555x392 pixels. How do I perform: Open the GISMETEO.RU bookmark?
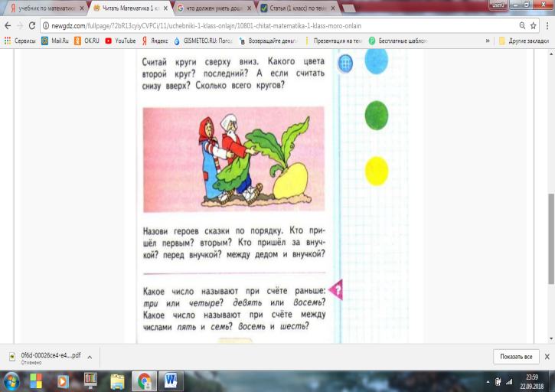pos(203,41)
